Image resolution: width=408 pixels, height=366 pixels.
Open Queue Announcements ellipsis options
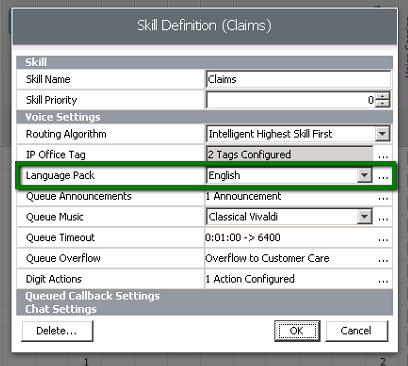(383, 197)
